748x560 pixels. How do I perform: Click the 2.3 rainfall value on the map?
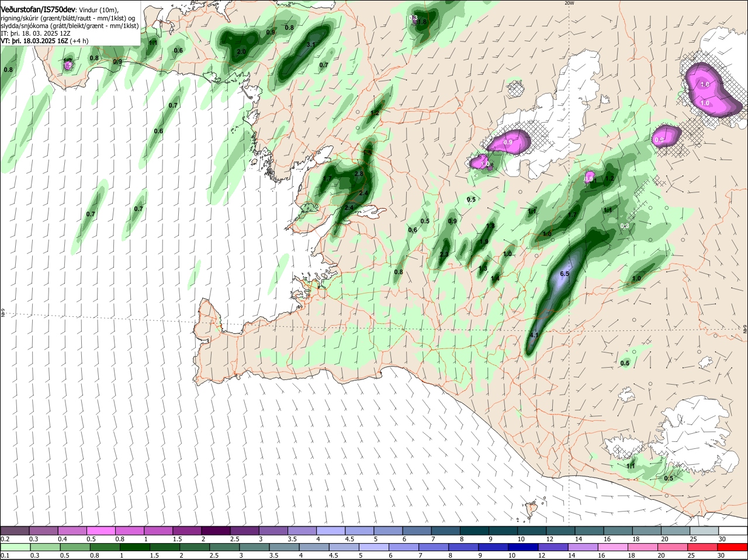444,254
